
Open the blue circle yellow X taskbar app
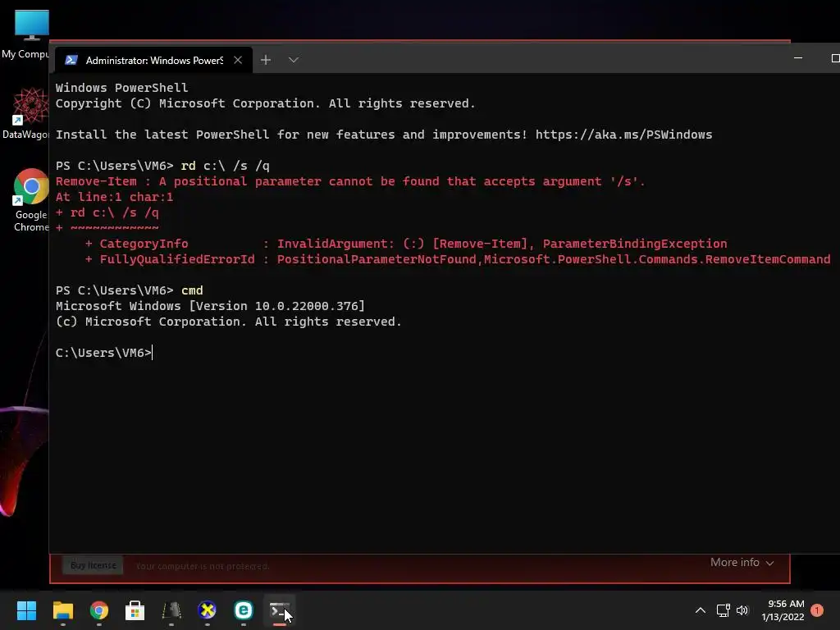pyautogui.click(x=208, y=610)
